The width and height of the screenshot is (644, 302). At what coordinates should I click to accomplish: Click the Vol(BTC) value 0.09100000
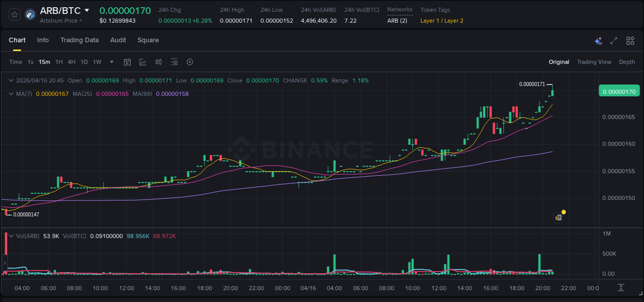pyautogui.click(x=106, y=236)
